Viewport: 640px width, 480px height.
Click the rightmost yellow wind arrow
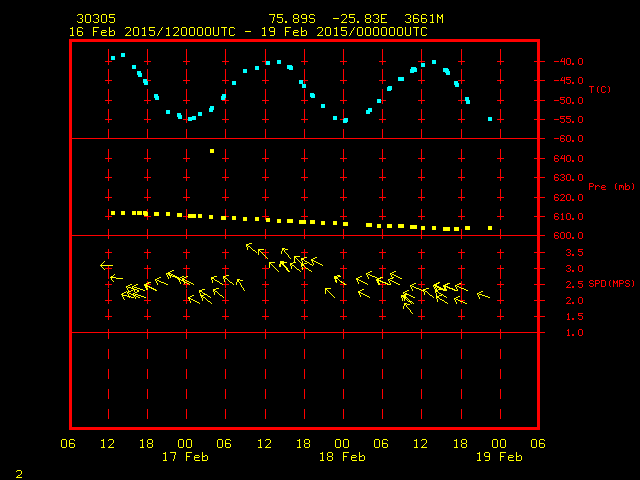click(x=483, y=295)
